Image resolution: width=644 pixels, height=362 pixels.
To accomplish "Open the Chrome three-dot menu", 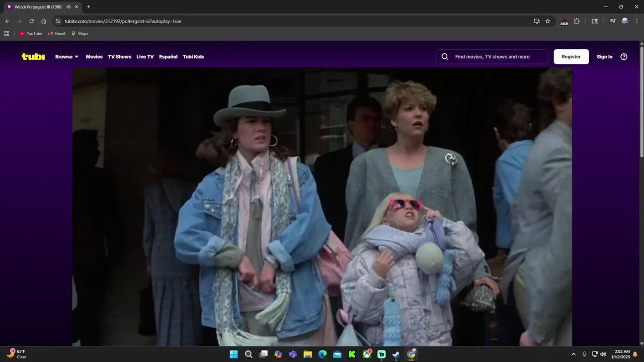I will click(637, 21).
